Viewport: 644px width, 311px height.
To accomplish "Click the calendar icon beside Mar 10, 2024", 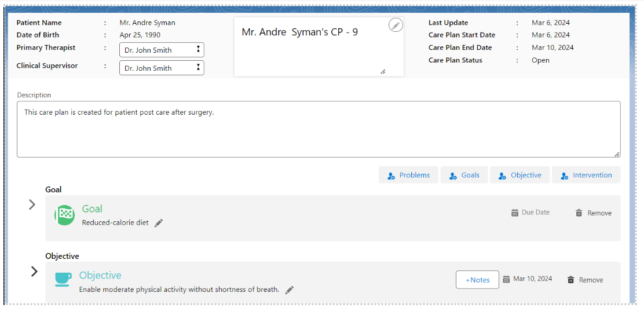I will [507, 279].
